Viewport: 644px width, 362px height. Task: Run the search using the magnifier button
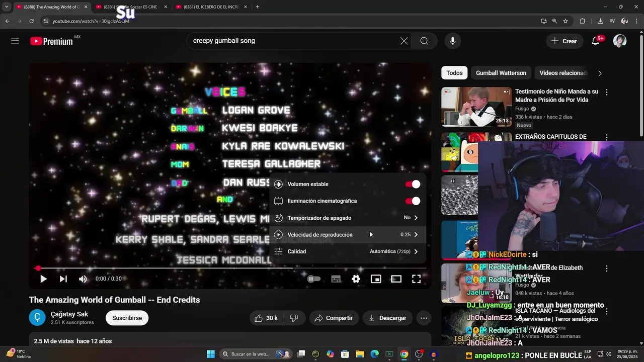click(x=424, y=41)
